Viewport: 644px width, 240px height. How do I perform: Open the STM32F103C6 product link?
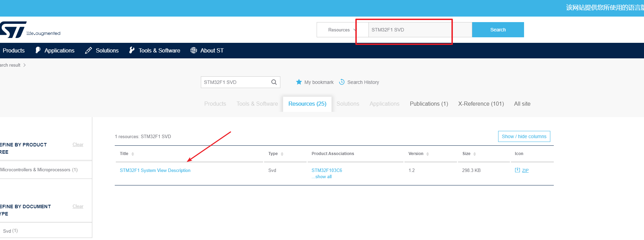coord(327,170)
